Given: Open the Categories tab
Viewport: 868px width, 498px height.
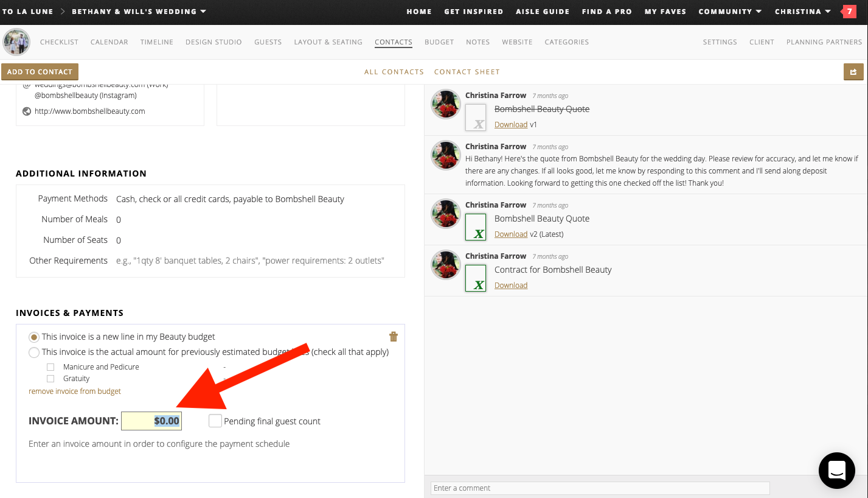Looking at the screenshot, I should 567,42.
